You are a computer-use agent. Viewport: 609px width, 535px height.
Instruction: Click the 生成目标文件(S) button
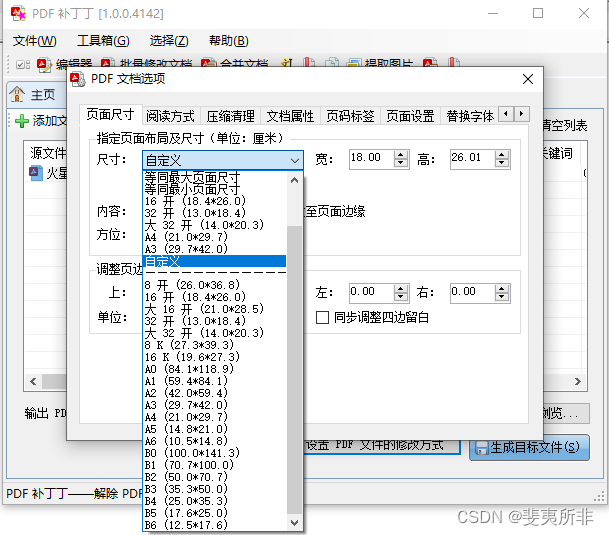(529, 448)
